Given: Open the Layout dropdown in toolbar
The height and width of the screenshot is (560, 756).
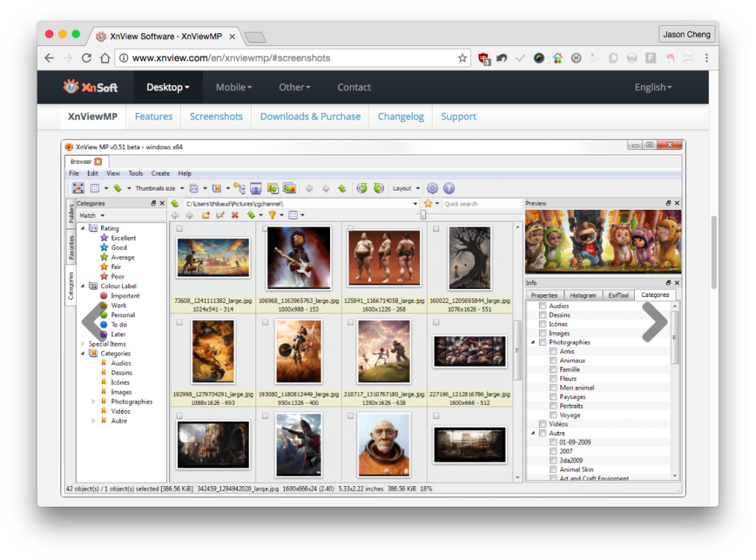Looking at the screenshot, I should tap(406, 188).
